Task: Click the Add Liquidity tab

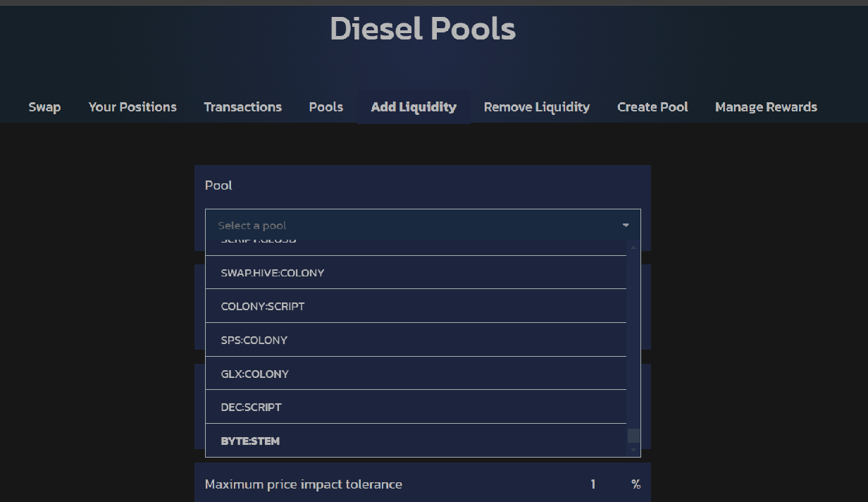Action: tap(414, 107)
